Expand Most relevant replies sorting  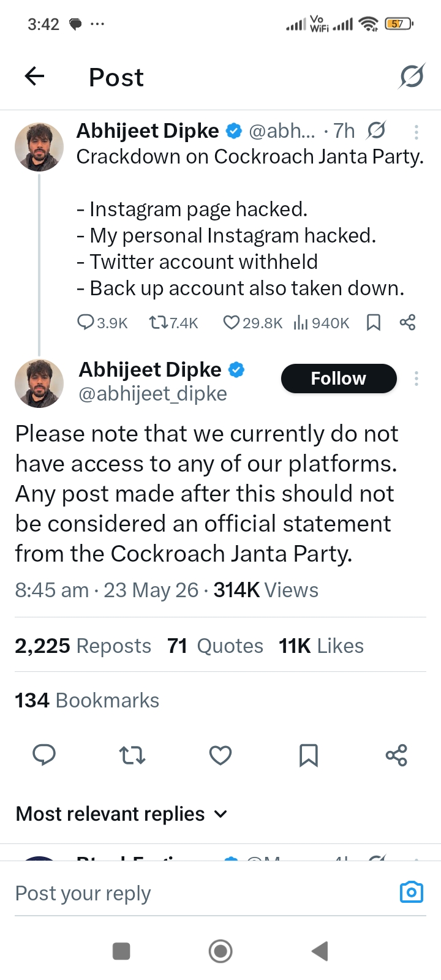coord(122,813)
